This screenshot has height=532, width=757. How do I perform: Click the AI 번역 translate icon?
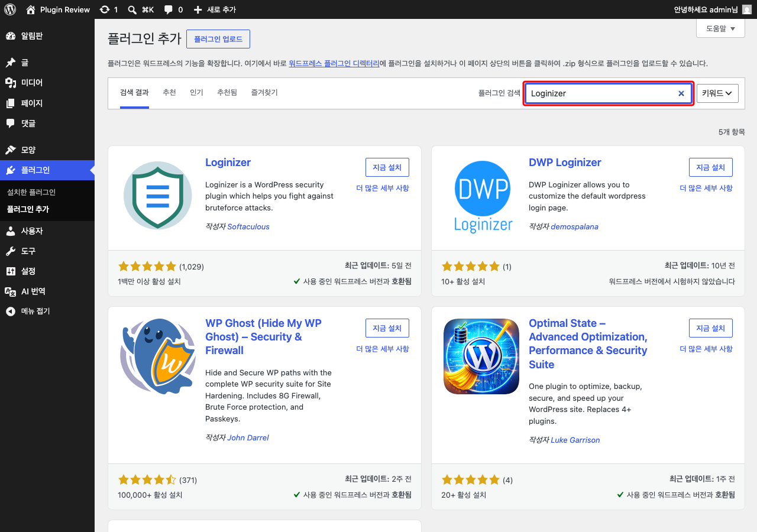point(11,291)
